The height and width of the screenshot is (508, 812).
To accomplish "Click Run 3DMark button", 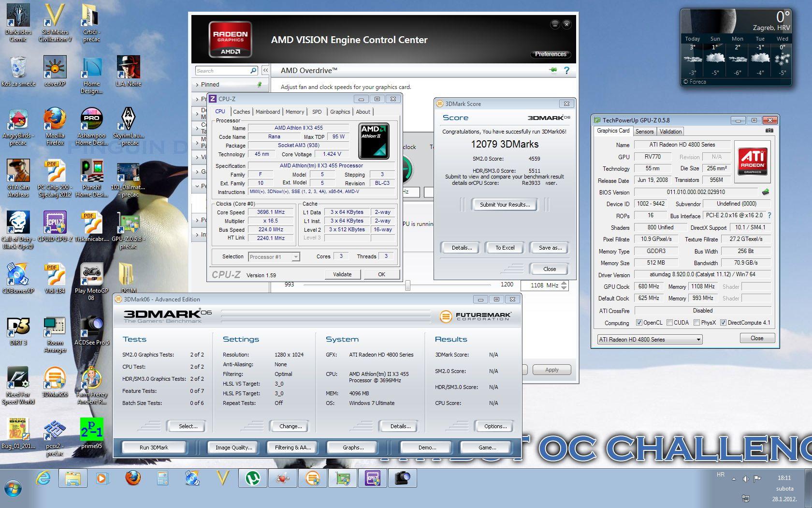I will click(154, 448).
